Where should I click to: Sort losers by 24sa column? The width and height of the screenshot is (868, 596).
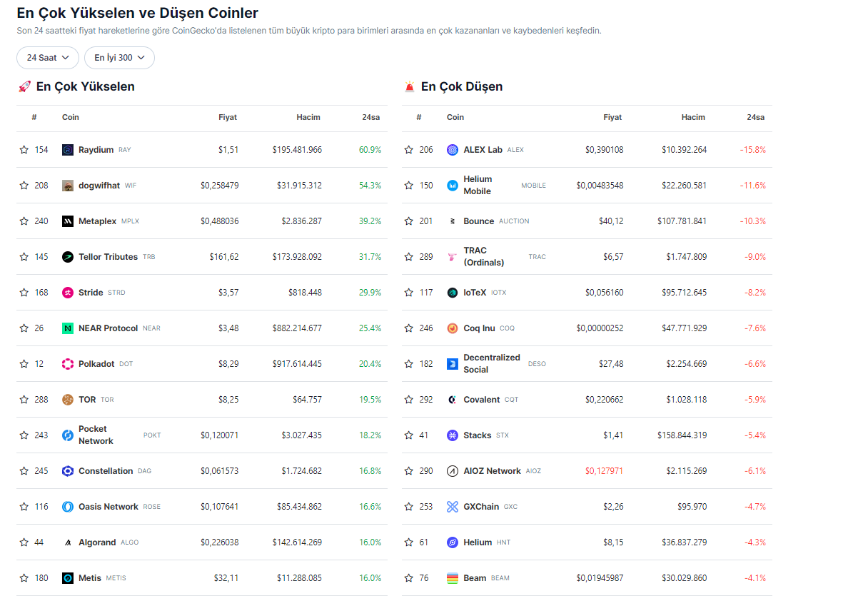(x=755, y=117)
